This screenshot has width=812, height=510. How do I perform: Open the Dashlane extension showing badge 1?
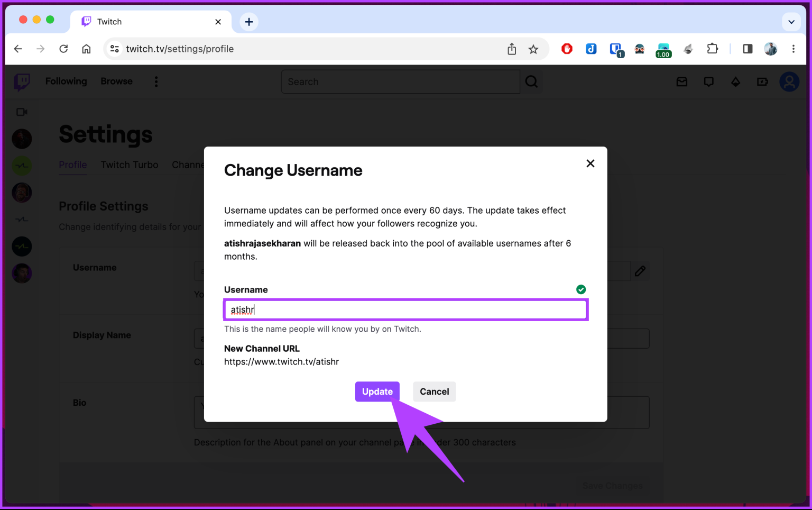(x=615, y=49)
